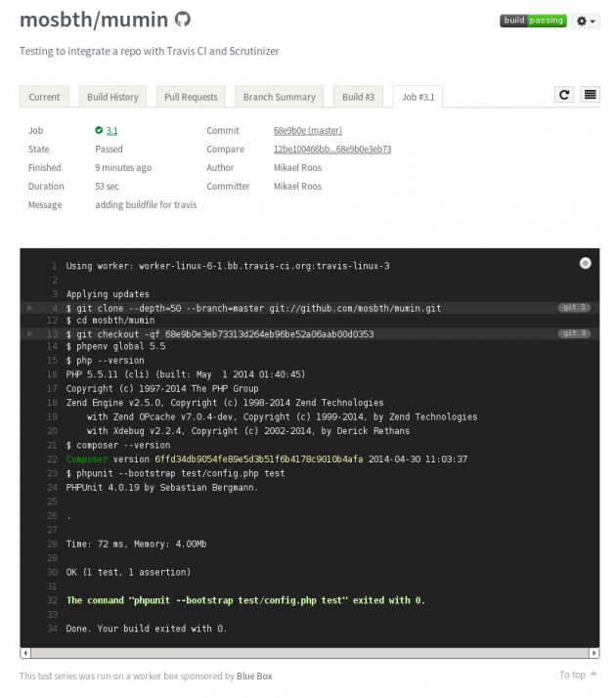Open the settings gear dropdown
Image resolution: width=616 pixels, height=698 pixels.
tap(586, 21)
